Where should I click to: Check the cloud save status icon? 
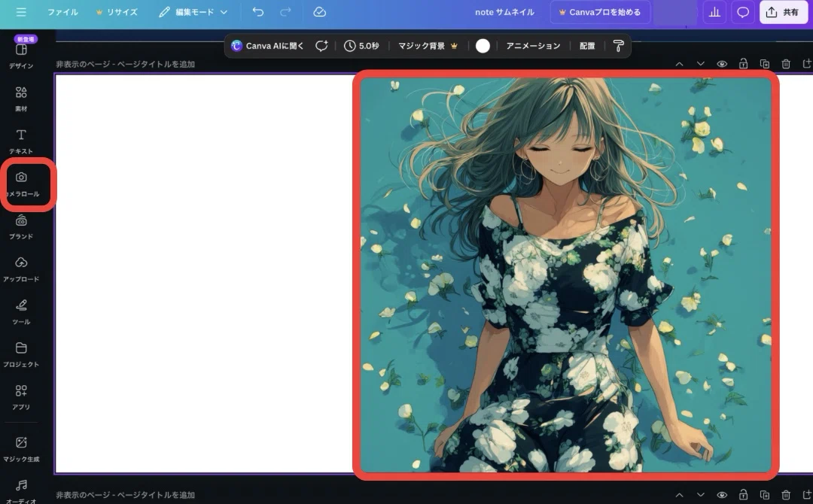[x=319, y=12]
